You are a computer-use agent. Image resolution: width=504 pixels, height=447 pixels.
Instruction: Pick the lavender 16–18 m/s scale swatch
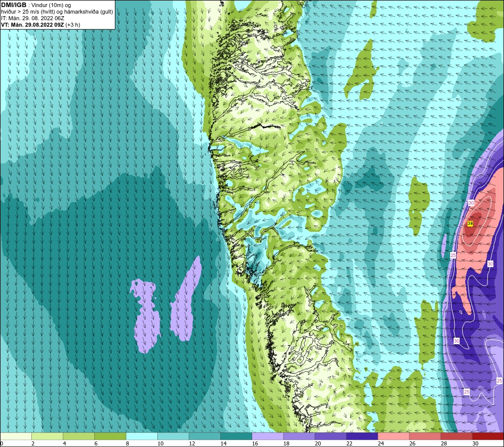click(268, 436)
